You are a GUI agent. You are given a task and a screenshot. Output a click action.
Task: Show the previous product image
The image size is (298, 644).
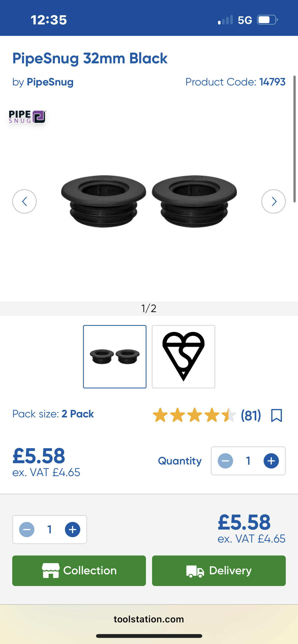point(24,201)
